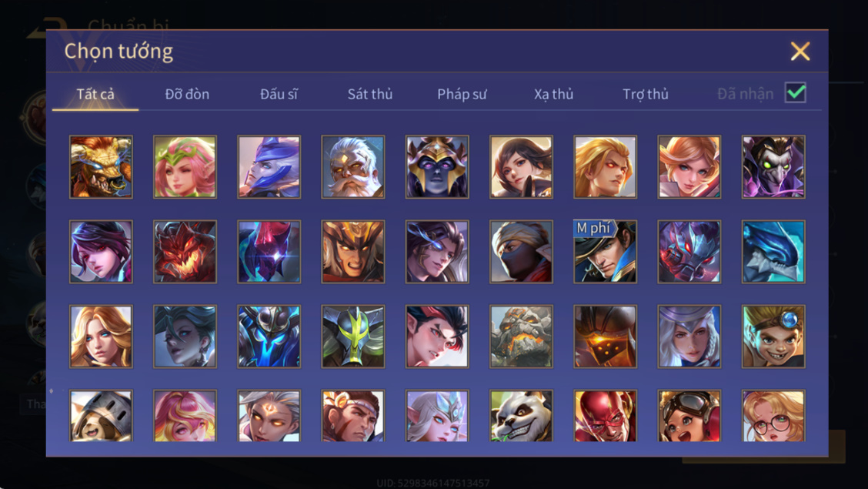Select the panda hero portrait
Viewport: 868px width, 489px height.
tap(521, 415)
